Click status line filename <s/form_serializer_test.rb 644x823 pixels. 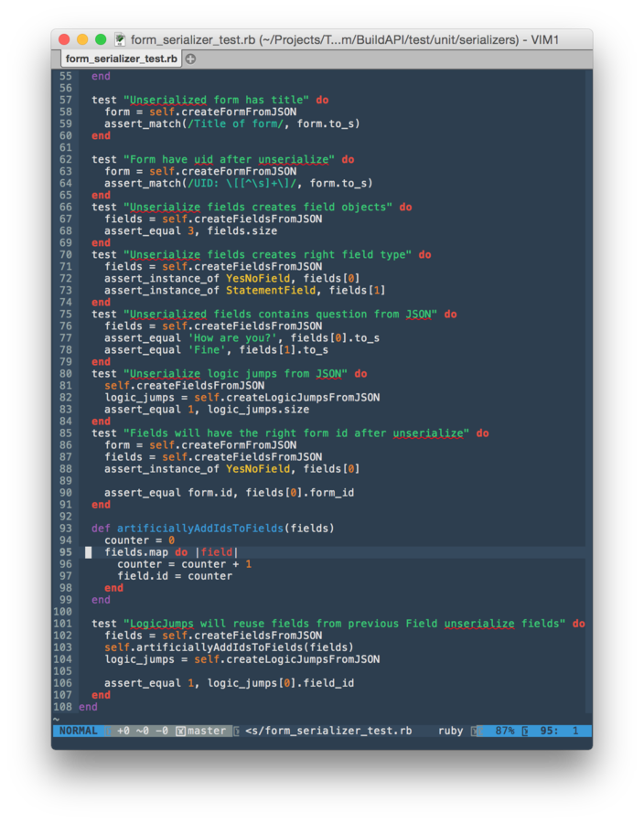point(328,731)
